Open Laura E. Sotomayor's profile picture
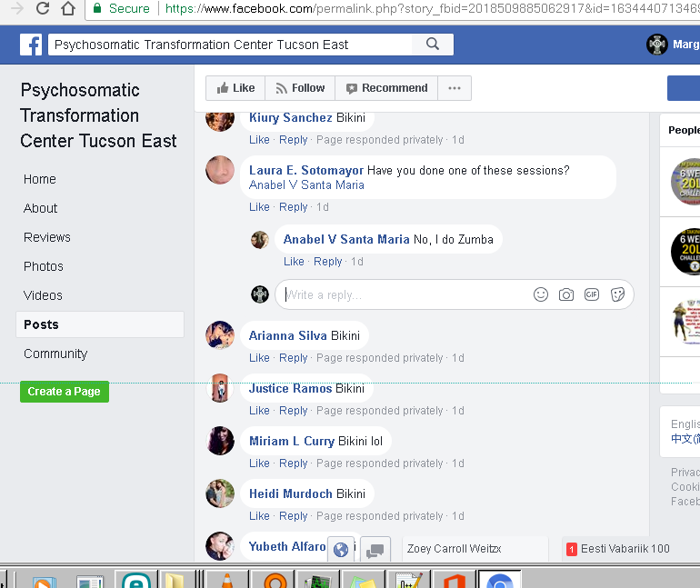The image size is (700, 588). pos(220,170)
